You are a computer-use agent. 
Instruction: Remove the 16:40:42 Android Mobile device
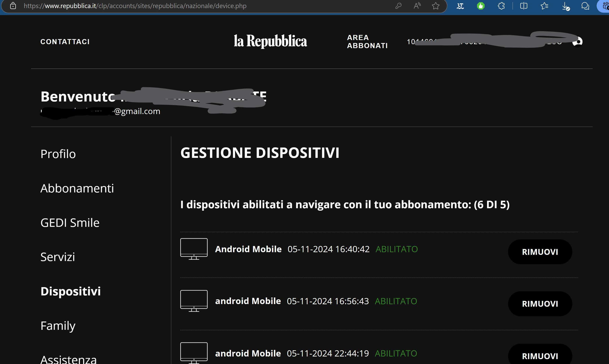point(540,252)
